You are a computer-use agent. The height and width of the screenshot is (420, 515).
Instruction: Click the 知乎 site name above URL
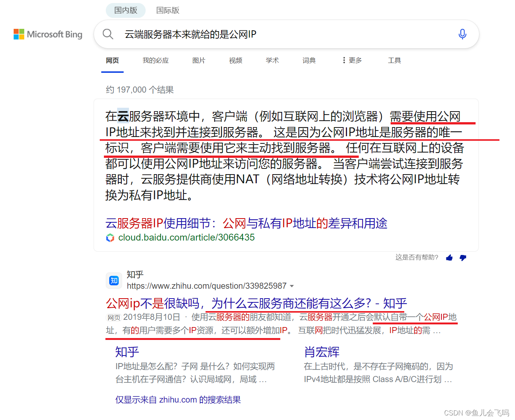(x=135, y=274)
